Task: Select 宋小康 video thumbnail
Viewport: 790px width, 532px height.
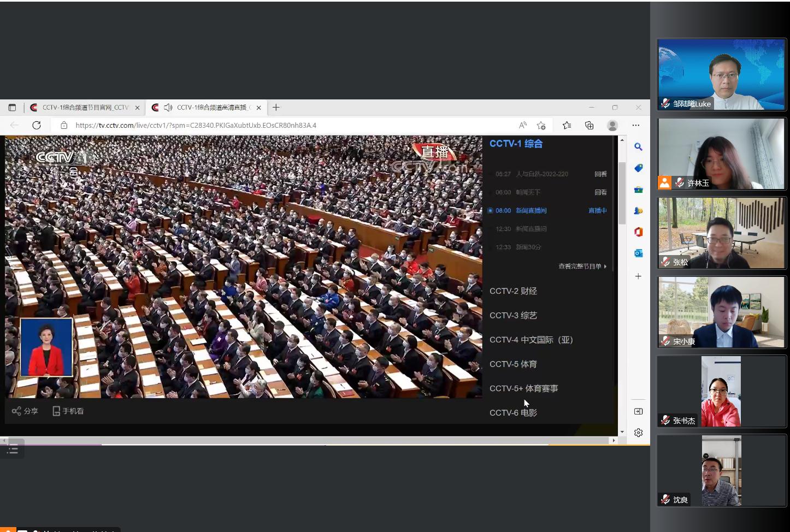Action: (x=721, y=312)
